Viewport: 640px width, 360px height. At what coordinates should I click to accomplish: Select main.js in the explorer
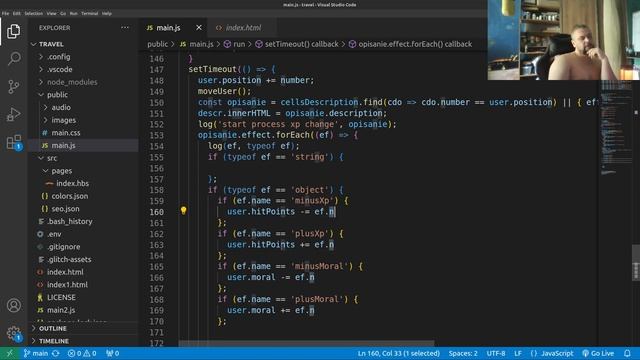point(83,145)
